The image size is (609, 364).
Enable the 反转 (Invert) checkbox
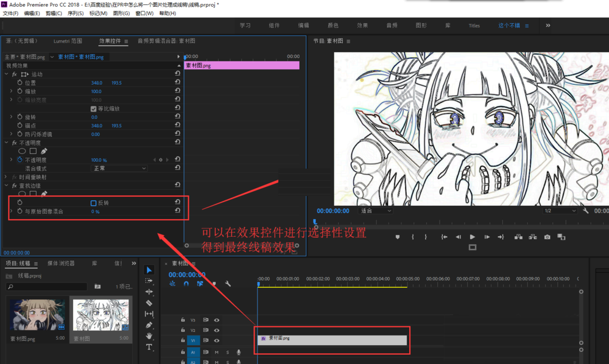pos(94,203)
